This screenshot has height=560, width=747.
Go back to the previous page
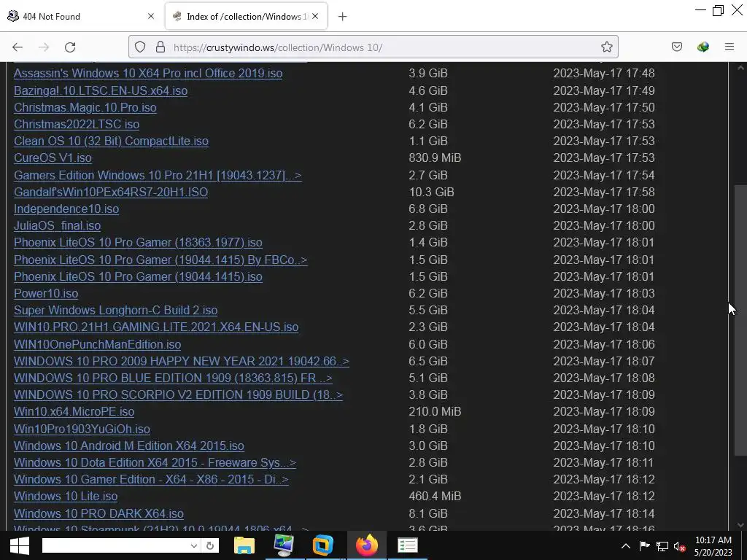18,47
